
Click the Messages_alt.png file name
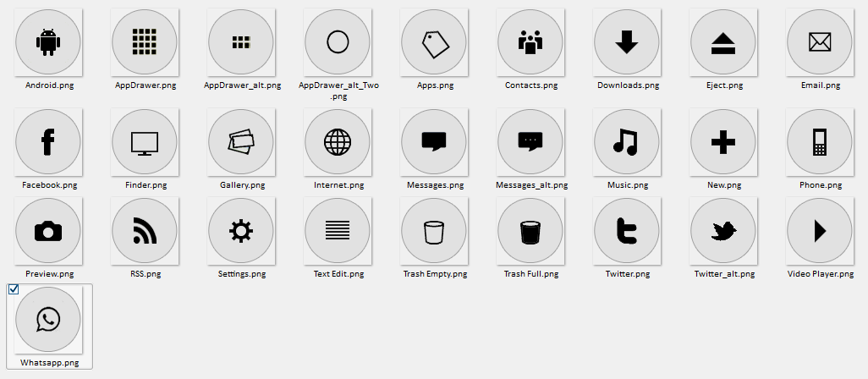click(531, 185)
